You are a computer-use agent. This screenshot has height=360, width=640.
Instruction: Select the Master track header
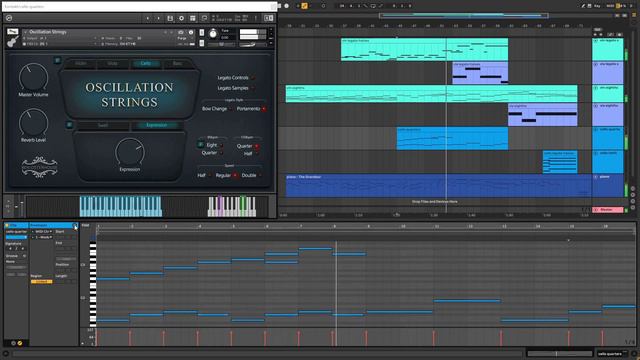[x=607, y=210]
